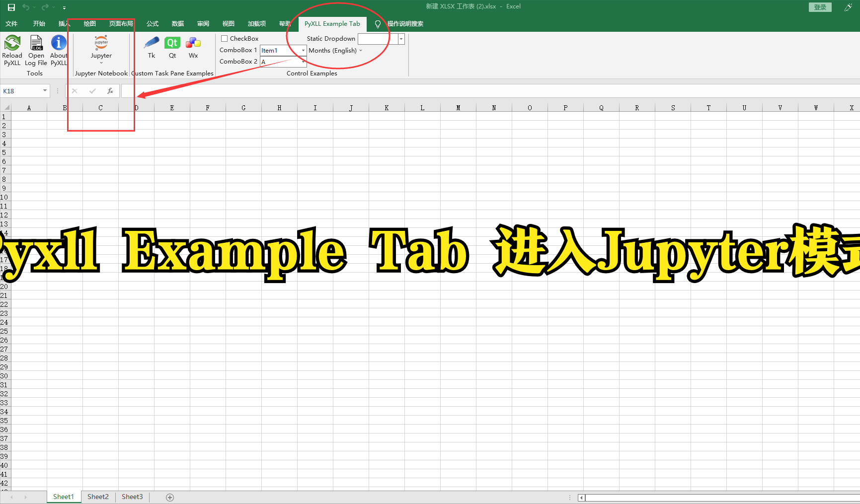Expand the Name Box dropdown arrow

point(45,90)
